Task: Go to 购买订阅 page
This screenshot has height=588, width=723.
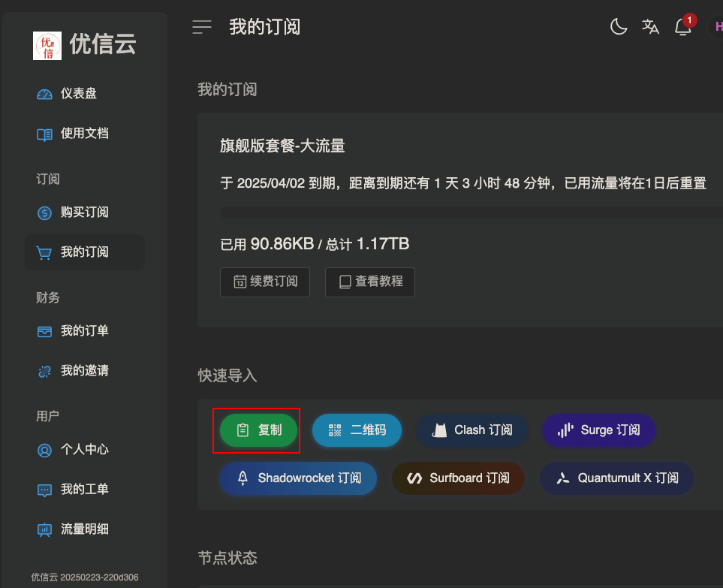Action: (84, 213)
